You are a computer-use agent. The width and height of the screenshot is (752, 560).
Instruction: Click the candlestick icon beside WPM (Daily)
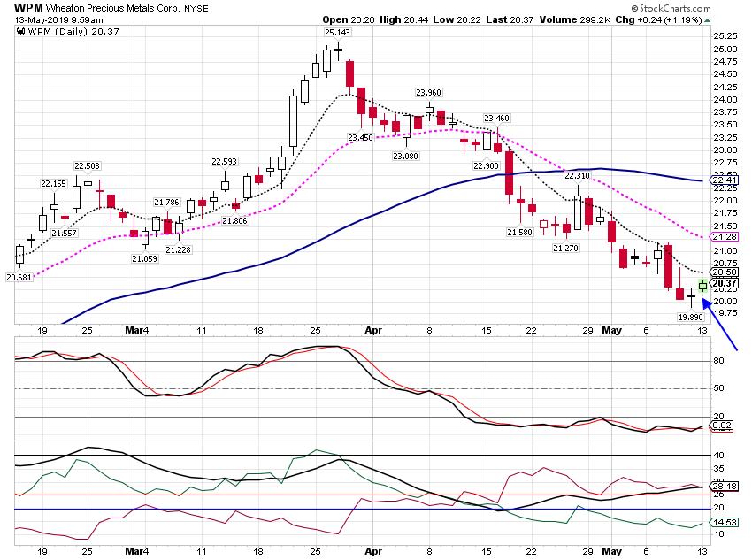tap(20, 32)
